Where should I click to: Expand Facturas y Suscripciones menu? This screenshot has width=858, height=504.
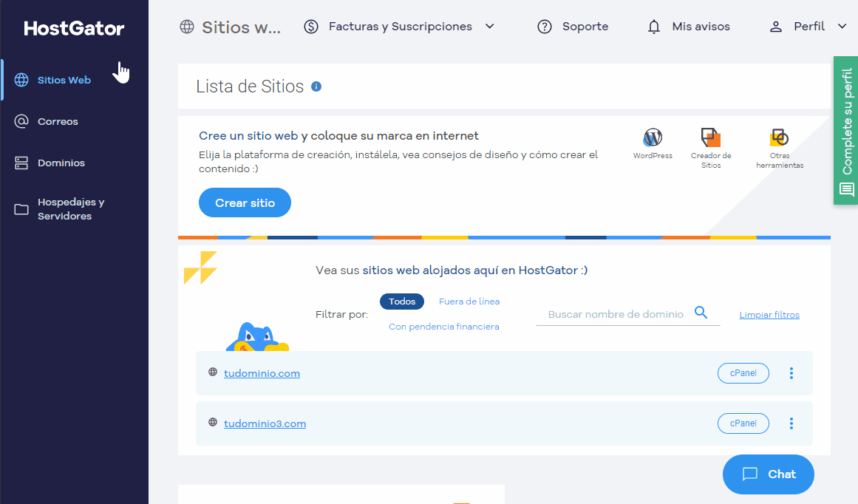point(489,26)
